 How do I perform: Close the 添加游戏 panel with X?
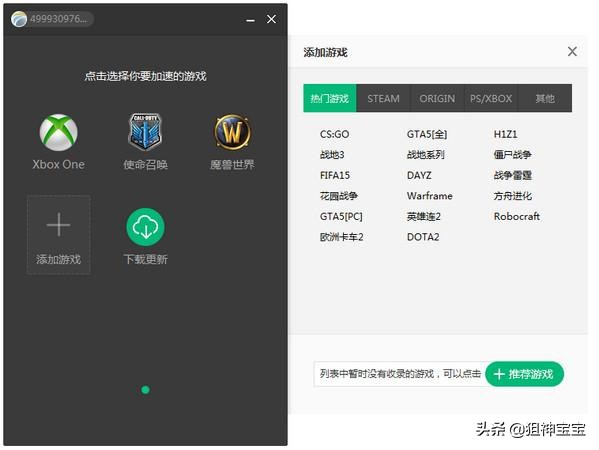point(572,52)
